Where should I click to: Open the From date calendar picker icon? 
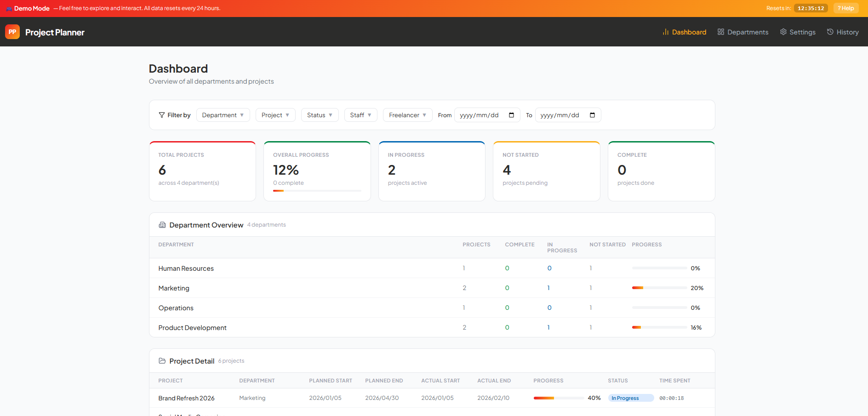(x=511, y=115)
